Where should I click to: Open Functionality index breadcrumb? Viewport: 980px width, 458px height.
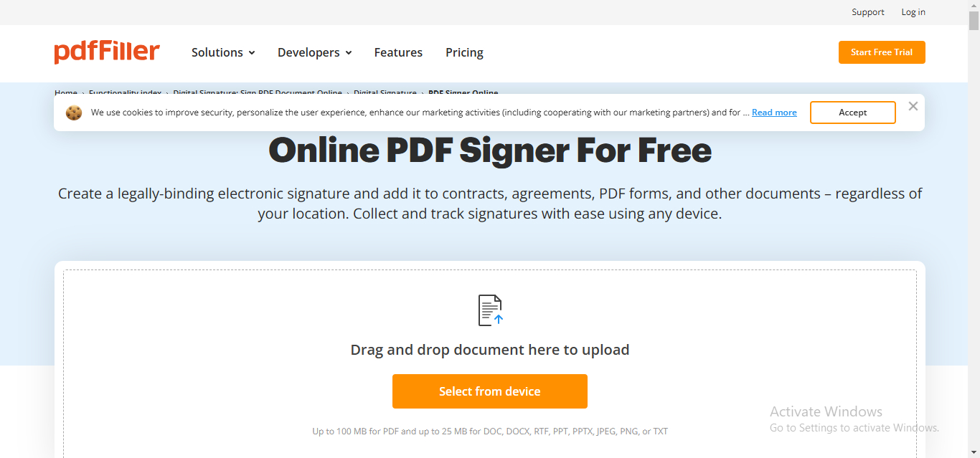click(125, 93)
